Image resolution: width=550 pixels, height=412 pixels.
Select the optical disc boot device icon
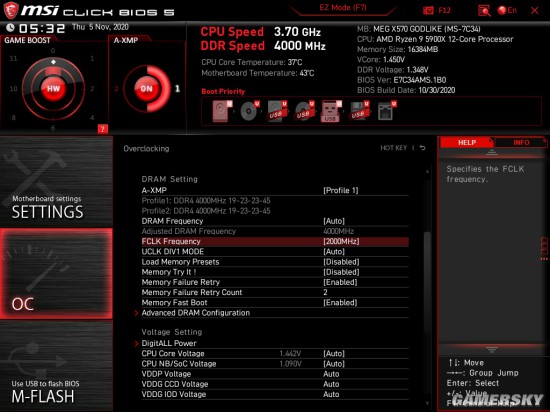click(249, 111)
